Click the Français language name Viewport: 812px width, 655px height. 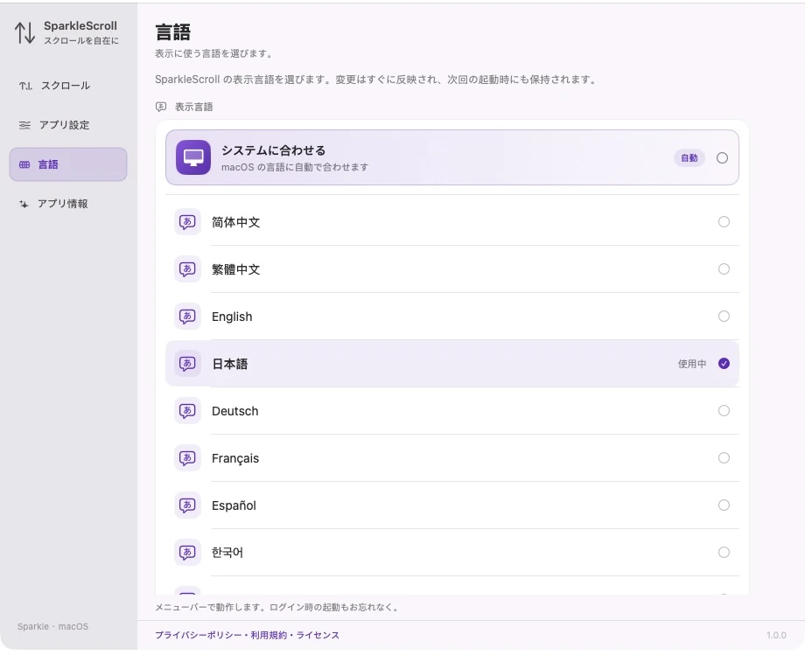(235, 458)
